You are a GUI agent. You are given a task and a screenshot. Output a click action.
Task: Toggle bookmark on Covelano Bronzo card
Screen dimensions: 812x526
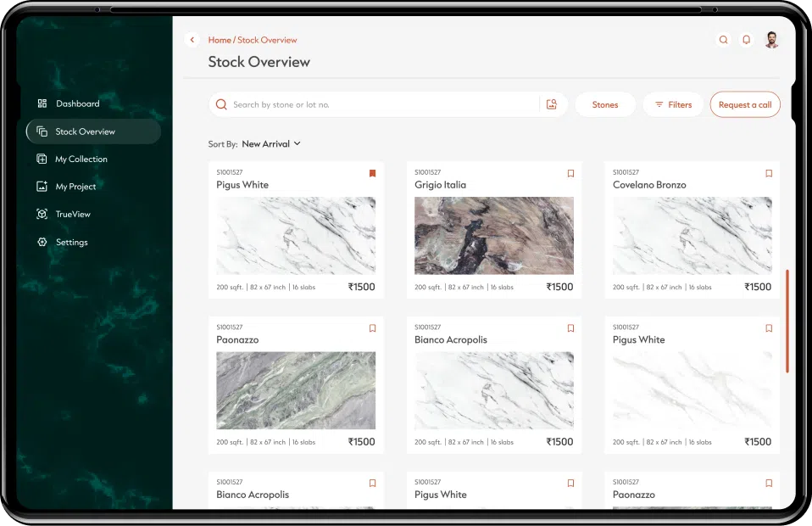click(769, 173)
